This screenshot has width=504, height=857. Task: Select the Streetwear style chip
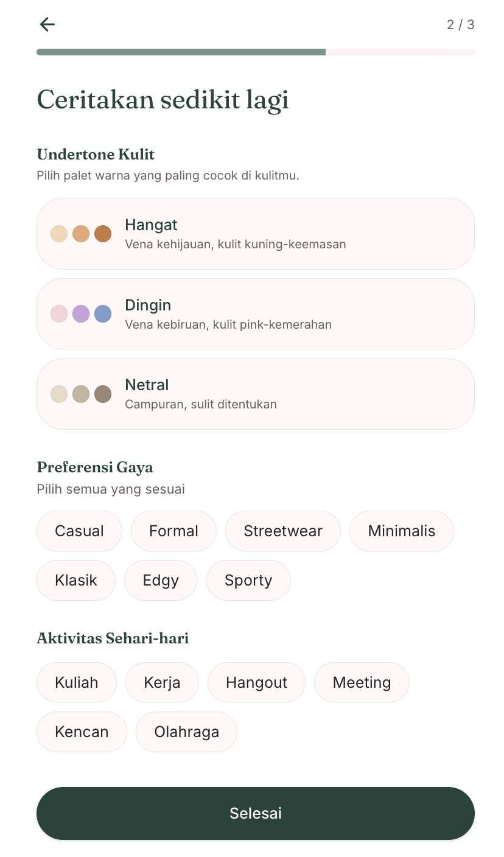(283, 531)
